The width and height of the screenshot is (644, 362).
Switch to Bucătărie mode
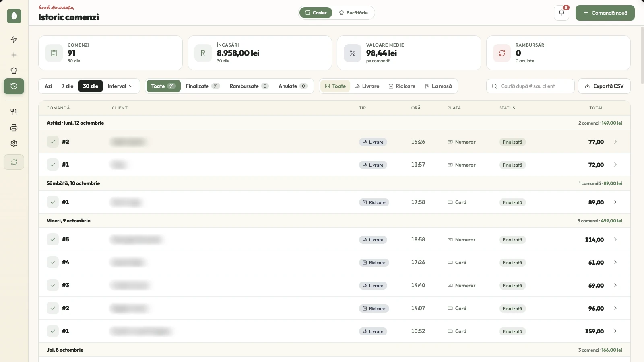[x=353, y=13]
